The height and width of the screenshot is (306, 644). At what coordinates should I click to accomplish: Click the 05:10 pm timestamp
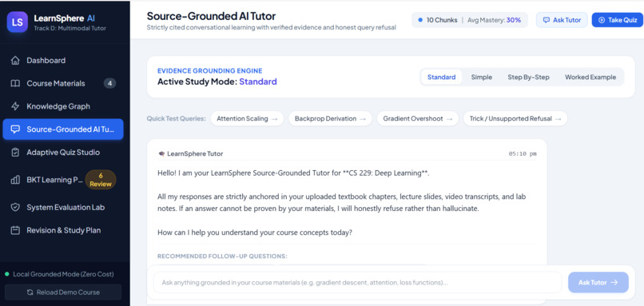click(523, 154)
